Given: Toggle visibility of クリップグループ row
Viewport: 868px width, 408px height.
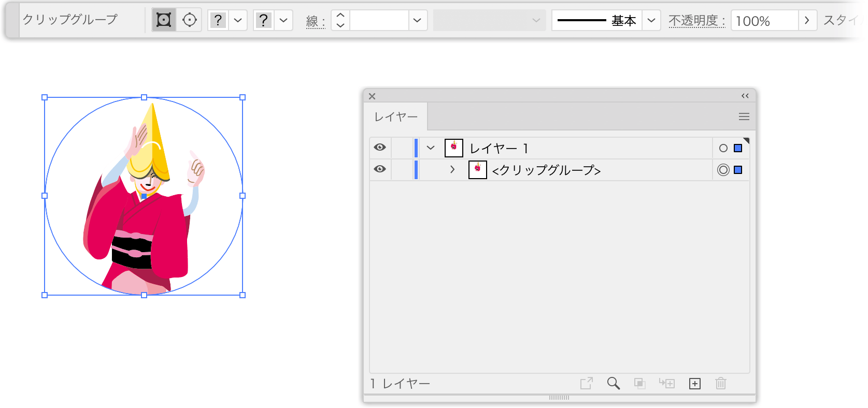Looking at the screenshot, I should click(x=380, y=169).
